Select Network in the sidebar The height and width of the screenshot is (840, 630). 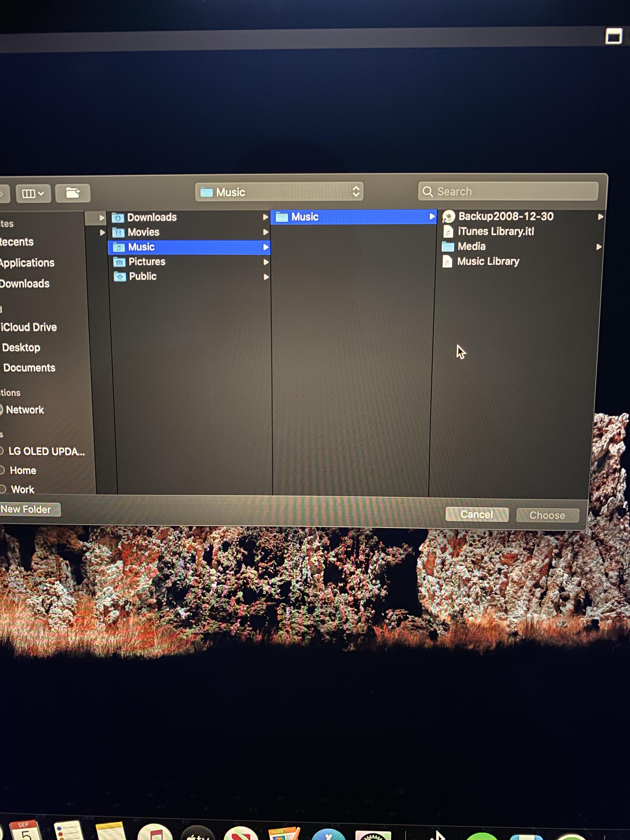tap(25, 410)
